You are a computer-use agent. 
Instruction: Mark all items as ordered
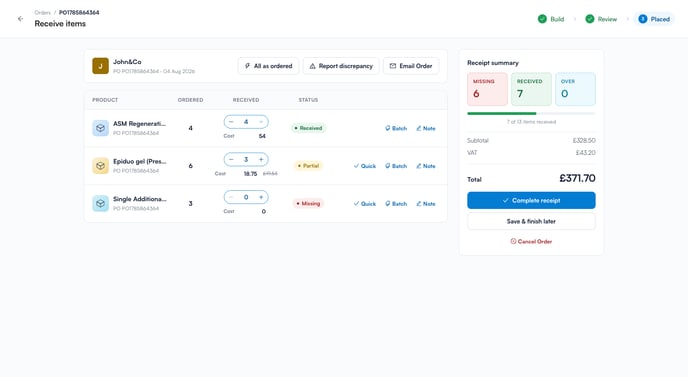click(x=269, y=66)
